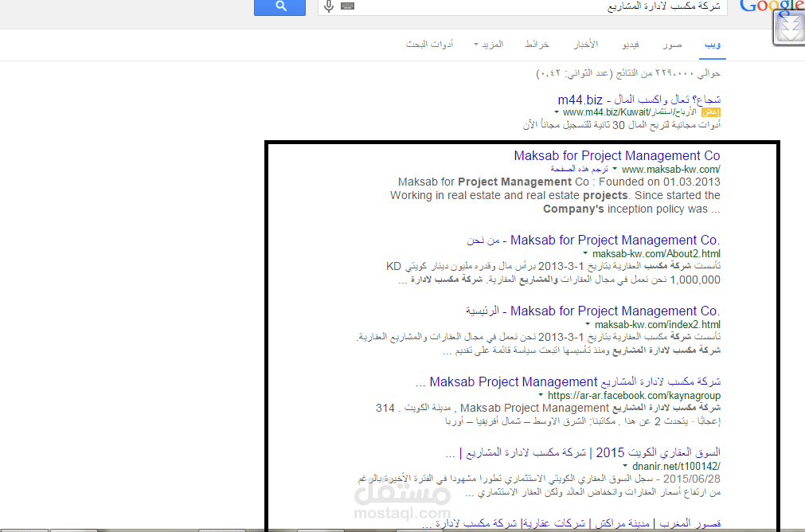Open the on-screen keyboard icon
Image resolution: width=805 pixels, height=532 pixels.
click(348, 6)
